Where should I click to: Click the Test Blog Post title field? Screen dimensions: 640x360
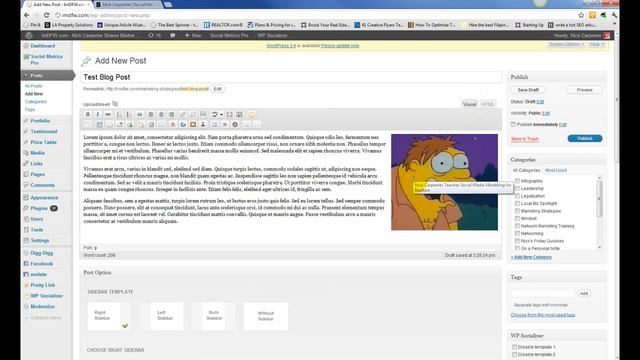pos(291,77)
